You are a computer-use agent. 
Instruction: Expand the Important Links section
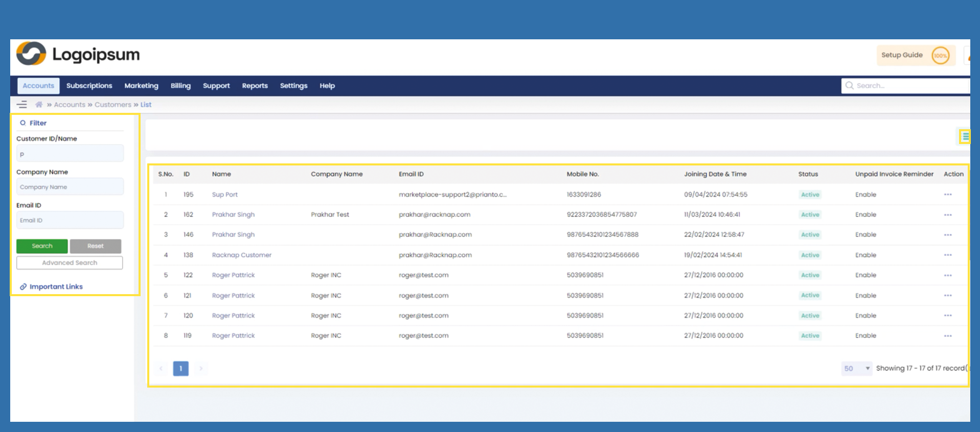pyautogui.click(x=56, y=286)
